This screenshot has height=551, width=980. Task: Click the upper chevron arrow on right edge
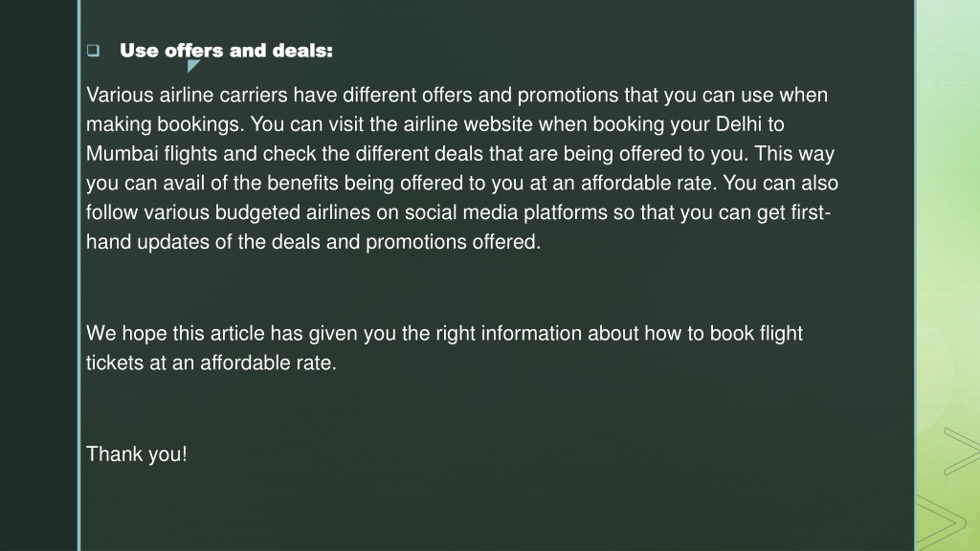962,452
